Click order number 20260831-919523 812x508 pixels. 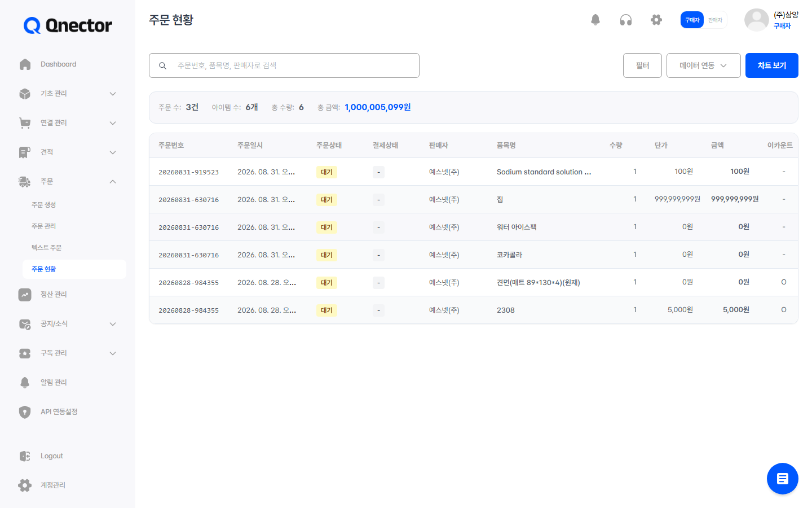point(188,172)
